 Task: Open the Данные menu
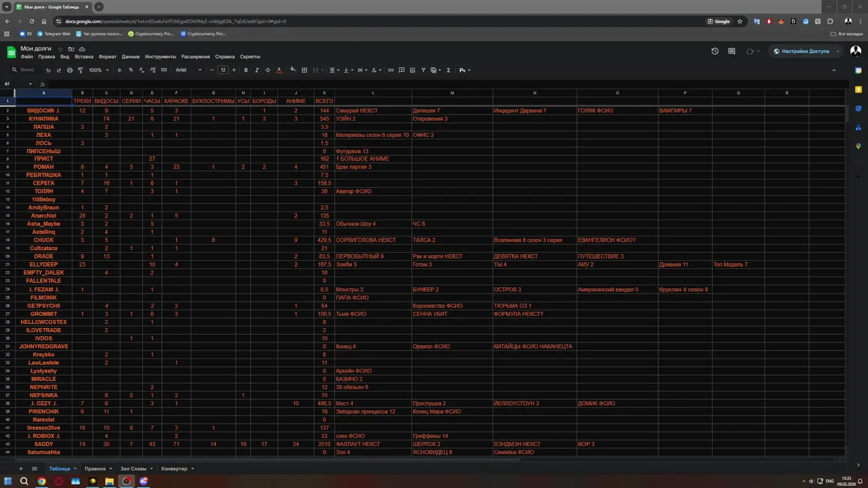pyautogui.click(x=130, y=57)
